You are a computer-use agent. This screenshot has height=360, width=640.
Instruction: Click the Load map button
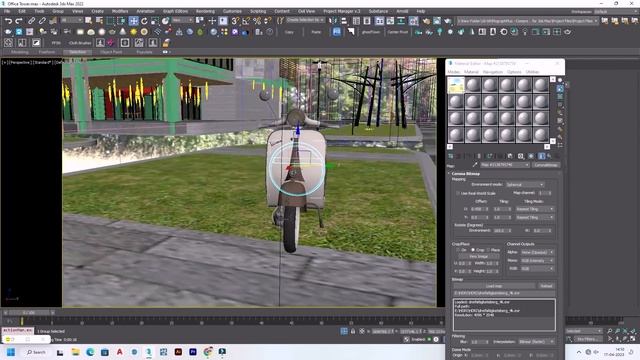click(494, 286)
